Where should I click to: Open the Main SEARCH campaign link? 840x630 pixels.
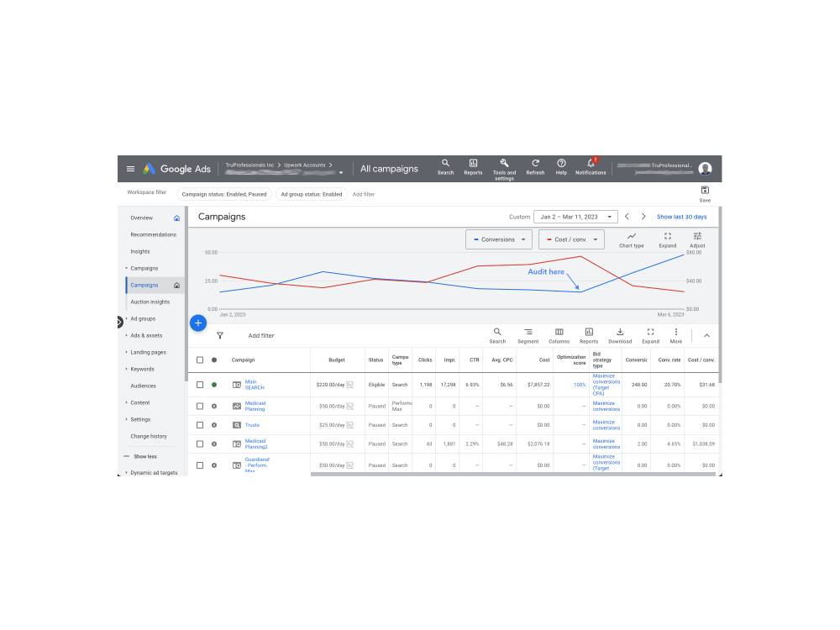[255, 385]
